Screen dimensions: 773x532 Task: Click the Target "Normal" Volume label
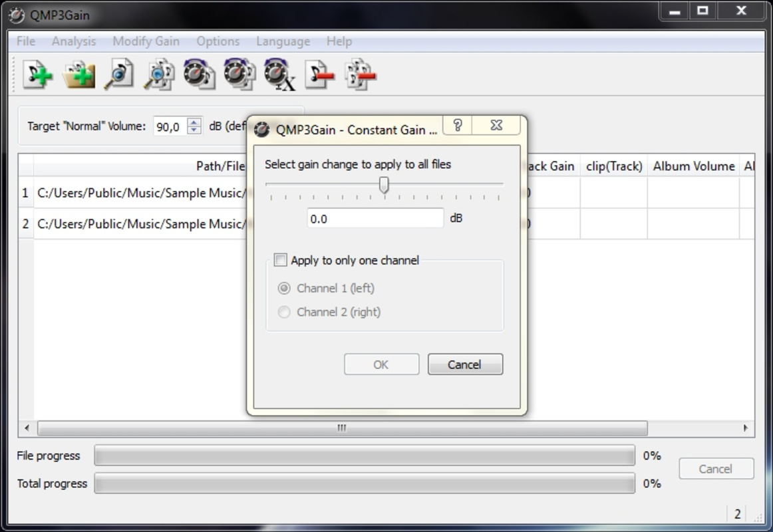[86, 126]
